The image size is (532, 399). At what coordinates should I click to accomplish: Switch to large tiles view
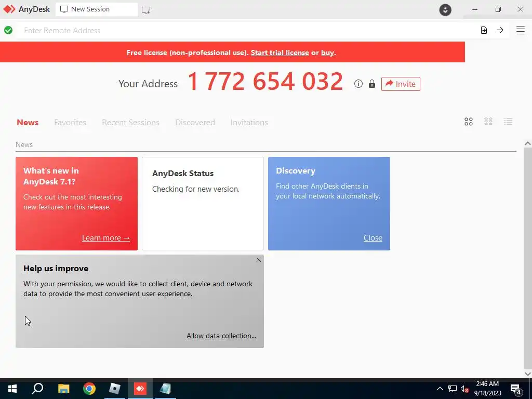(469, 122)
